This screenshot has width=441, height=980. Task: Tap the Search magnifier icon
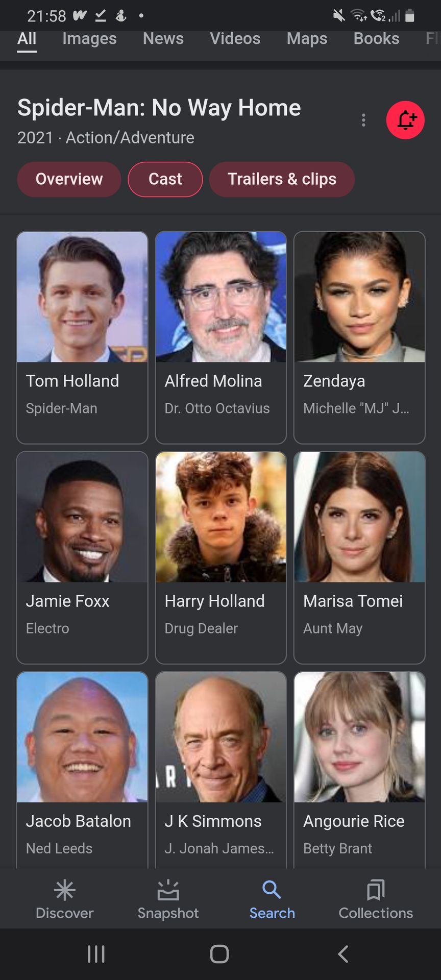(272, 890)
